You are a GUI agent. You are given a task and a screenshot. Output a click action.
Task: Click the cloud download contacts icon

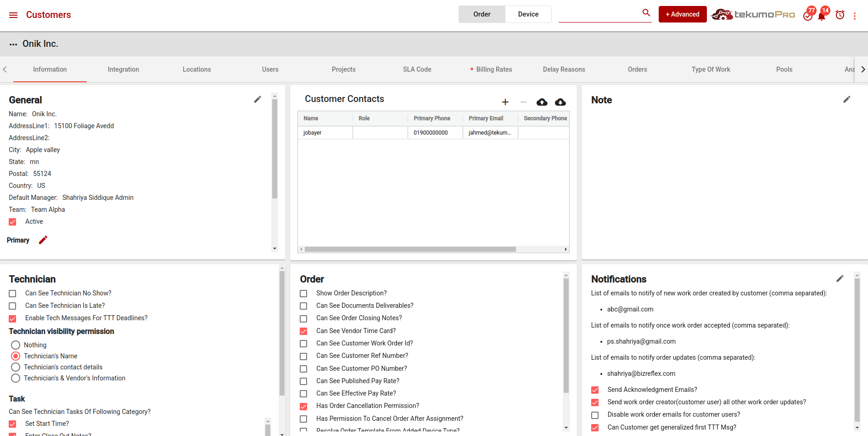[560, 102]
